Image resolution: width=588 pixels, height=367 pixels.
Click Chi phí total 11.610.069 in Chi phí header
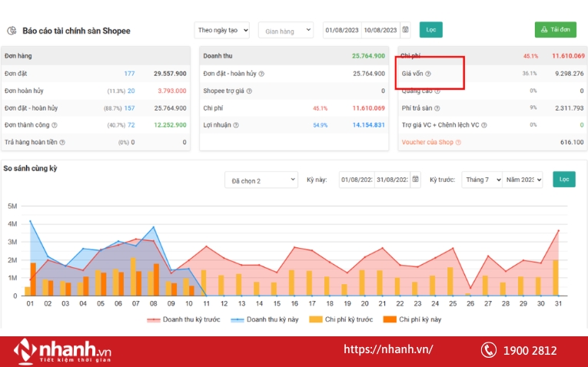point(568,56)
